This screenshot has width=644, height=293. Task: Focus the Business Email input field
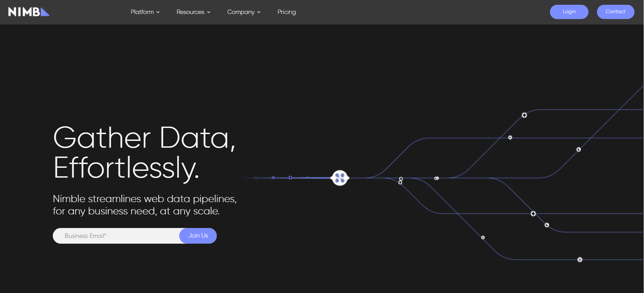click(116, 236)
